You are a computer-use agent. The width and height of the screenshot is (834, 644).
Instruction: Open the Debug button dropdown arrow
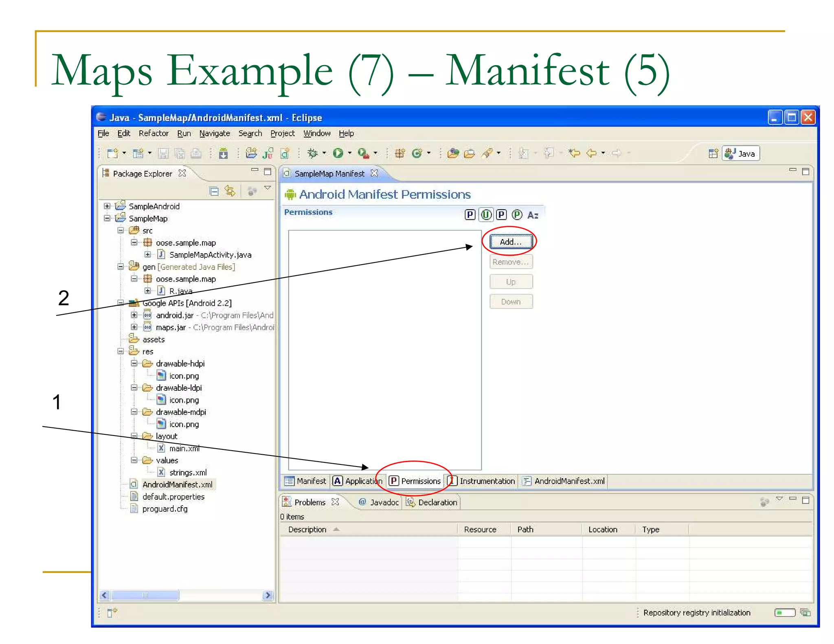(324, 153)
